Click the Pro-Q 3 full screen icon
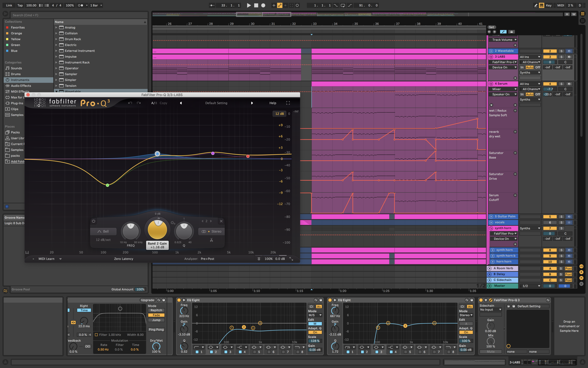This screenshot has height=368, width=588. (x=288, y=103)
